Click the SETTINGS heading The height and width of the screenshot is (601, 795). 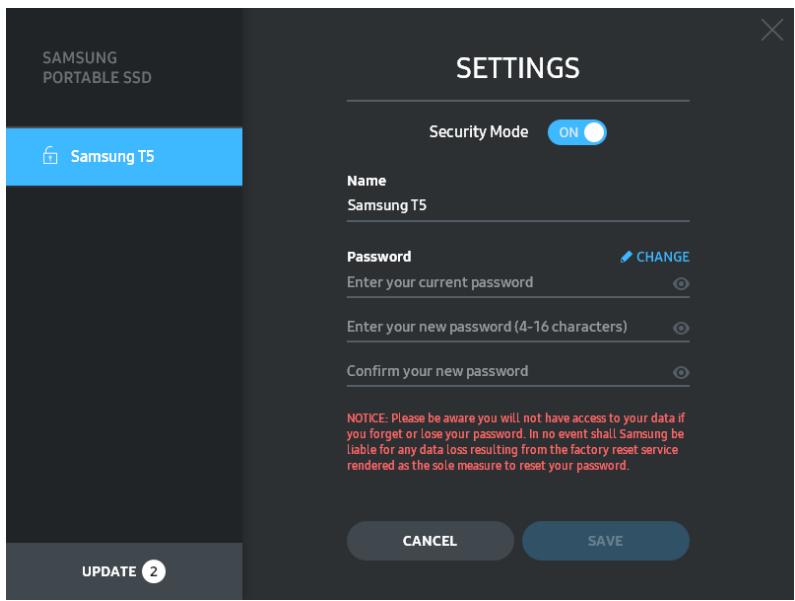(x=518, y=67)
